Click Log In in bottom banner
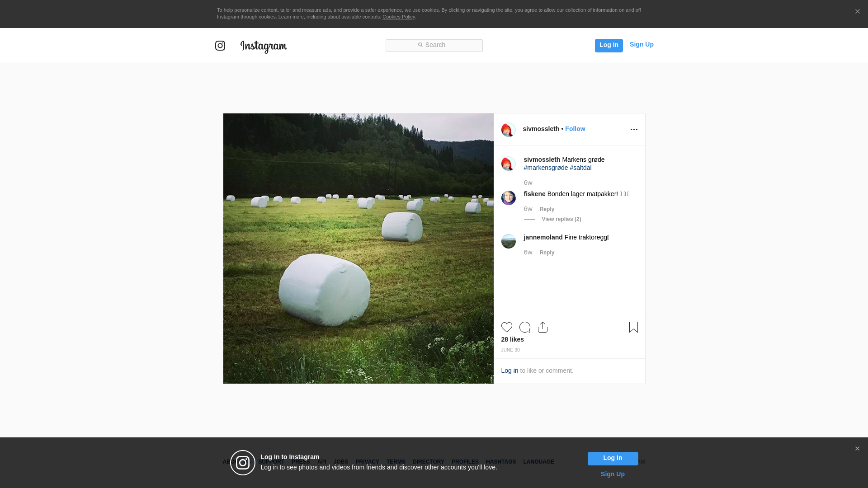Image resolution: width=868 pixels, height=488 pixels. pyautogui.click(x=613, y=459)
